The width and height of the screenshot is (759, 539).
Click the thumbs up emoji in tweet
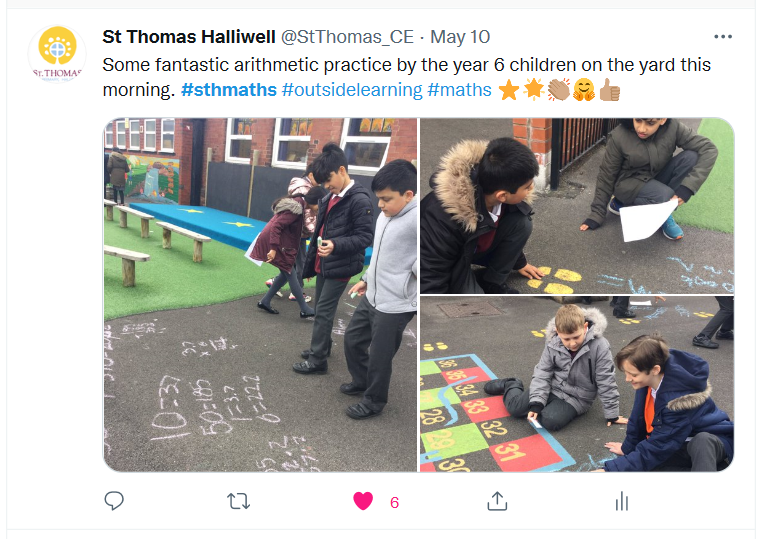coord(609,90)
